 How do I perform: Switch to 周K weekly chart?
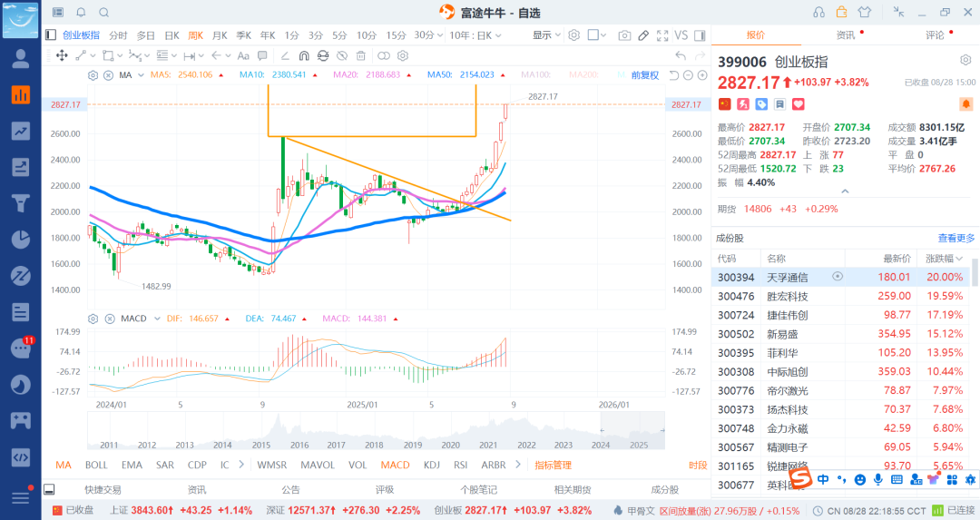(196, 35)
